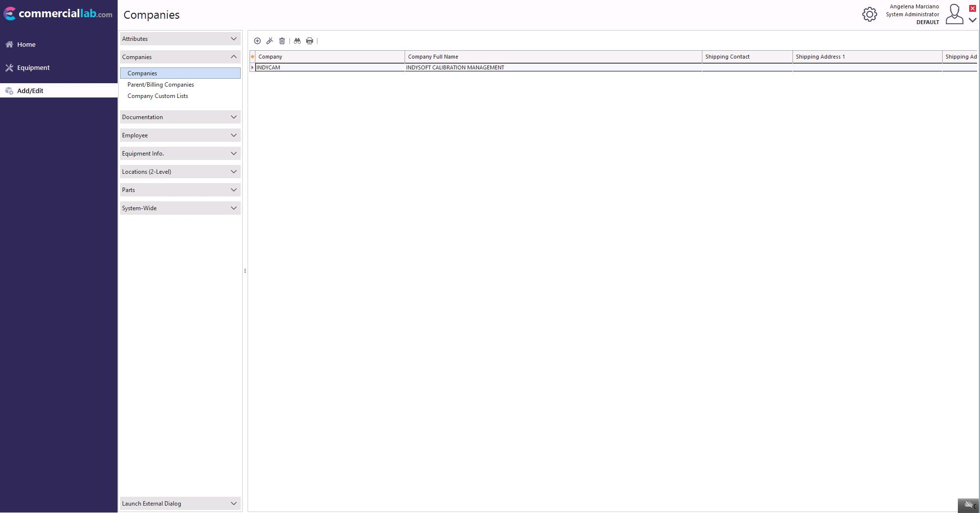Screen dimensions: 980x513
Task: Open search using the binoculars icon
Action: 297,41
